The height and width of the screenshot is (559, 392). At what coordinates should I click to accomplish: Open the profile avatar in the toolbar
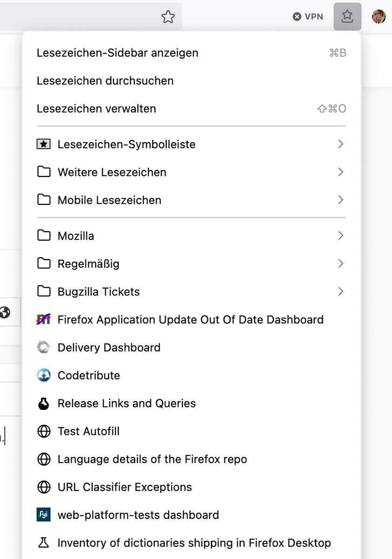(378, 17)
